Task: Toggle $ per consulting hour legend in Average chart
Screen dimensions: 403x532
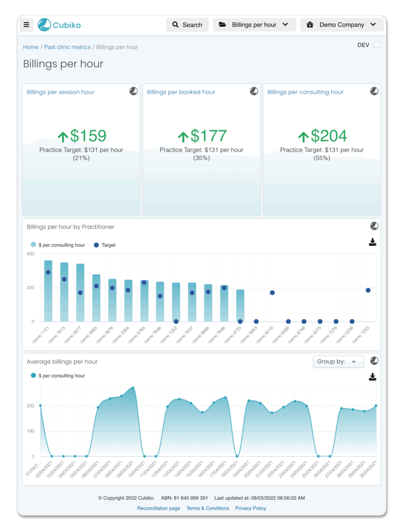Action: (58, 376)
